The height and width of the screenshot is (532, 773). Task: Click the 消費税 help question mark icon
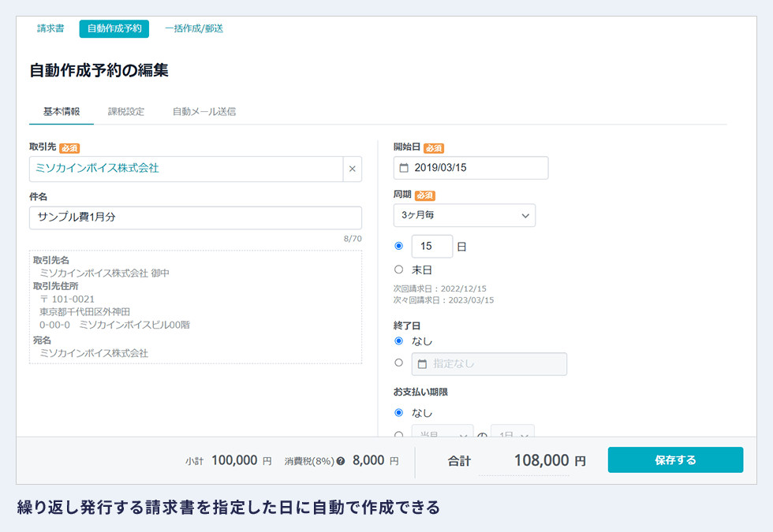click(x=341, y=461)
